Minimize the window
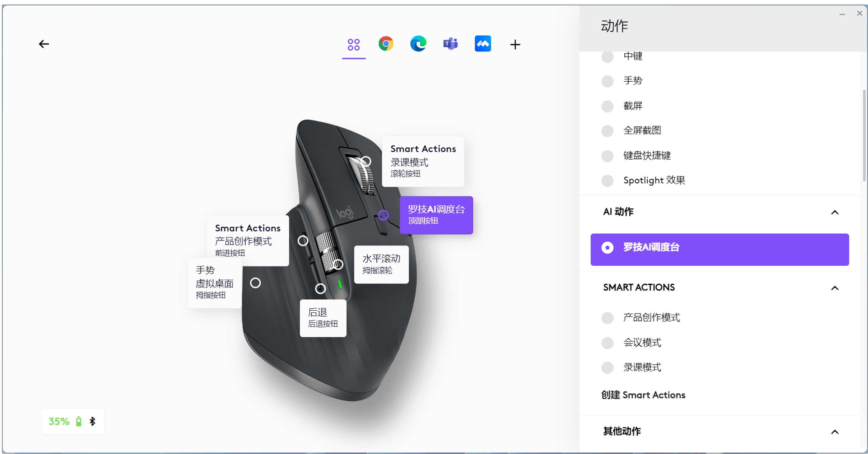This screenshot has height=454, width=868. [x=842, y=14]
